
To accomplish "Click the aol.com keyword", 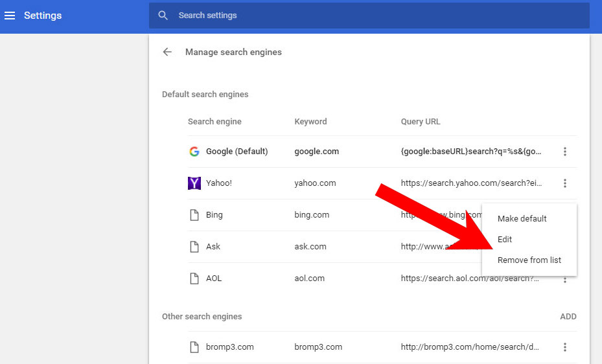I will point(310,279).
